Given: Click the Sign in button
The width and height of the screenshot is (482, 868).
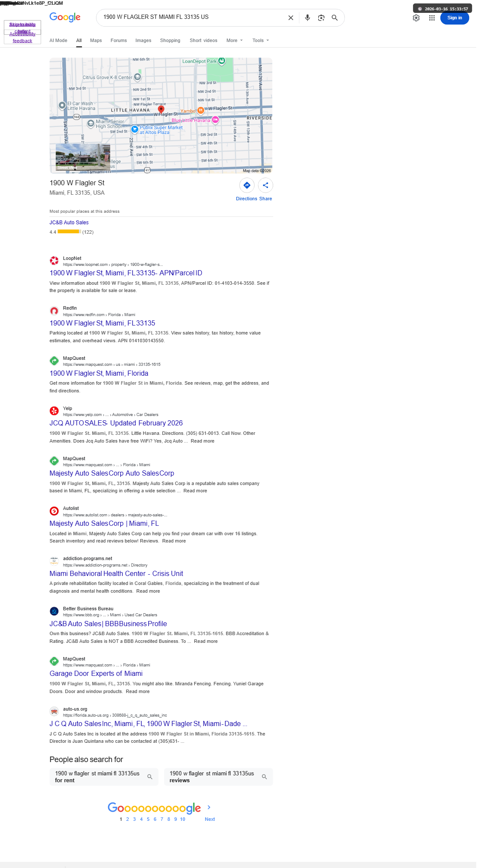Looking at the screenshot, I should tap(455, 18).
